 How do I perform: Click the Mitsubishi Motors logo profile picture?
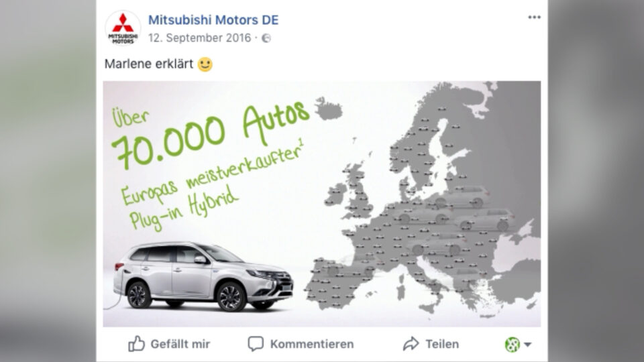(x=123, y=28)
